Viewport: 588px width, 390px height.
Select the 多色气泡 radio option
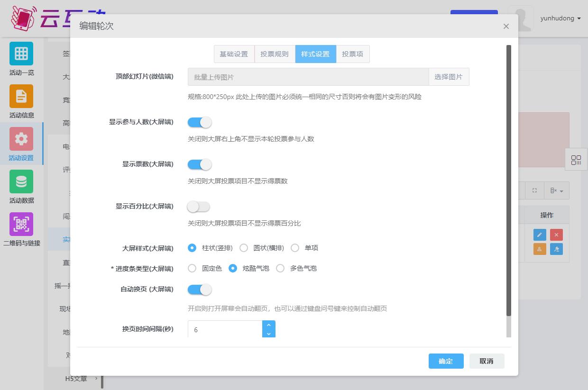pyautogui.click(x=280, y=268)
